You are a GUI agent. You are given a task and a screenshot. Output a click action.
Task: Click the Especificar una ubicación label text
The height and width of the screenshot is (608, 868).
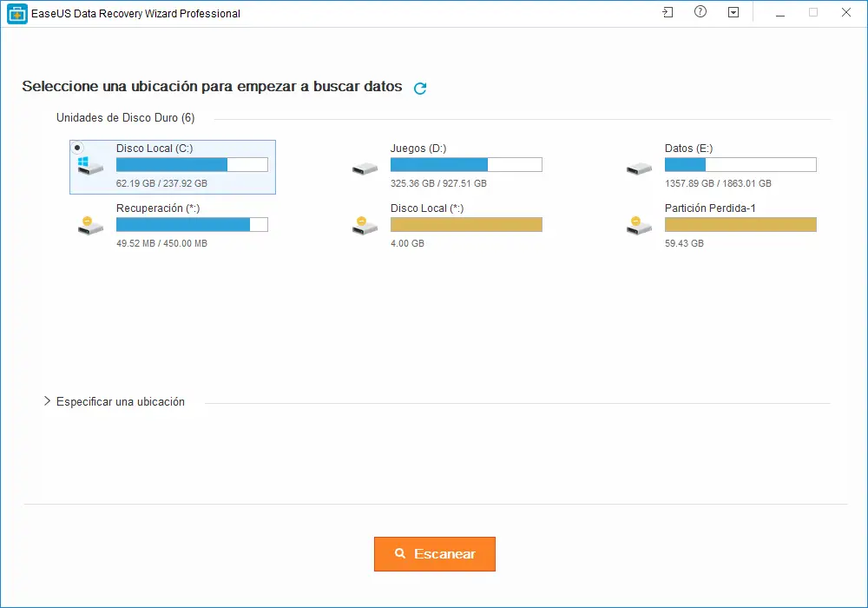pyautogui.click(x=121, y=401)
